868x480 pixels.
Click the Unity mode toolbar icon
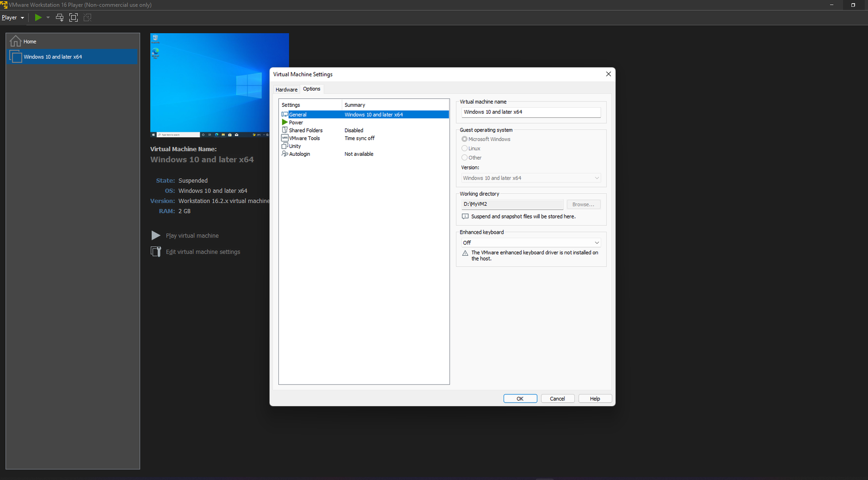(87, 17)
